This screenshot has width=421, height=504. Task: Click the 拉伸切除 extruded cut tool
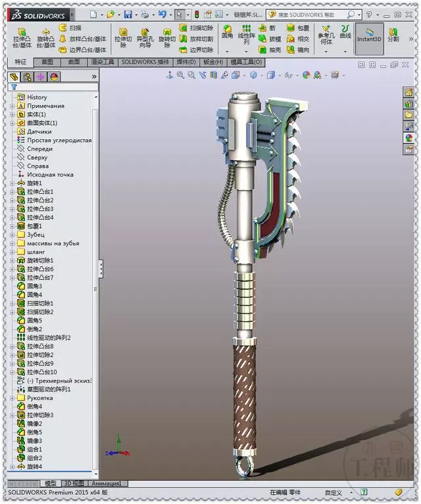pos(123,38)
